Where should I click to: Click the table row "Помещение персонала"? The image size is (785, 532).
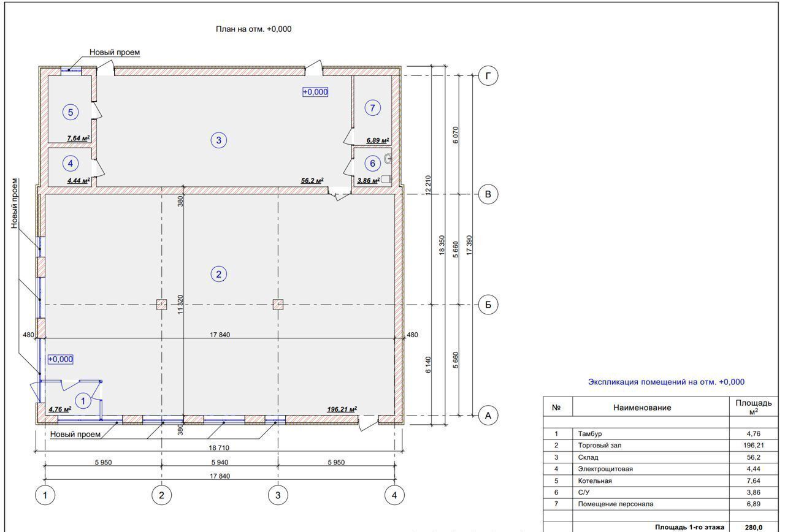point(661,504)
